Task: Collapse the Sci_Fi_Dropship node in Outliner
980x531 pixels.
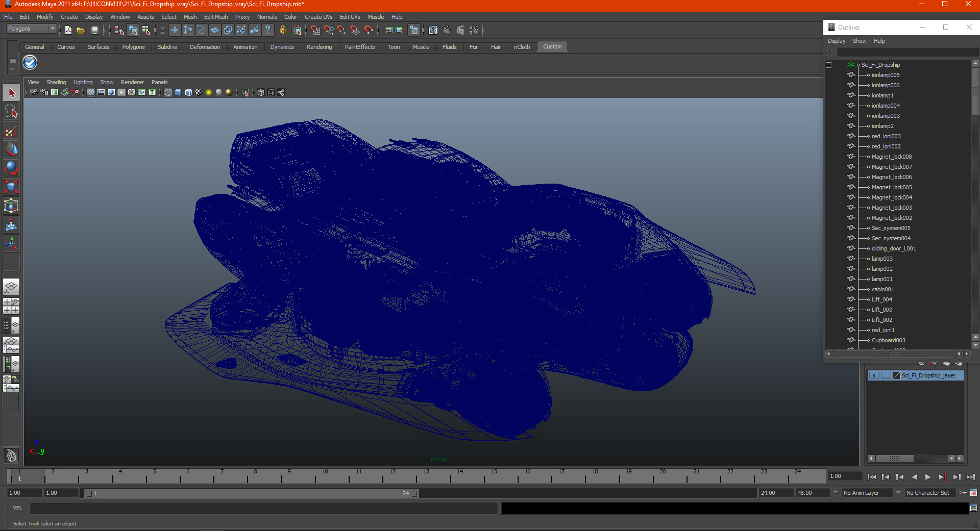Action: click(x=828, y=65)
